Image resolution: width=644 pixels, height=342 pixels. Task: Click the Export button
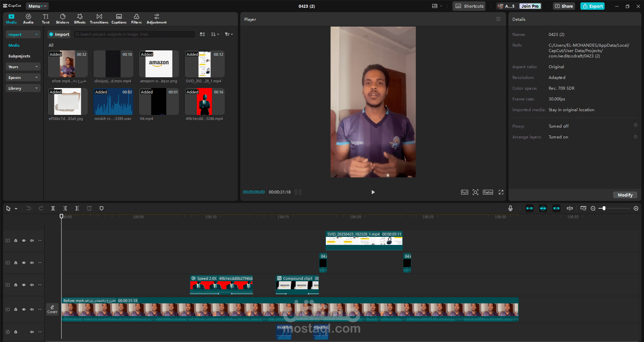(593, 6)
